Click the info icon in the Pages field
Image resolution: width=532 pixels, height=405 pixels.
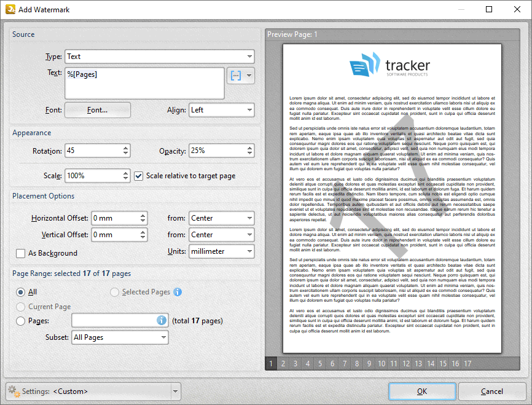[x=162, y=320]
